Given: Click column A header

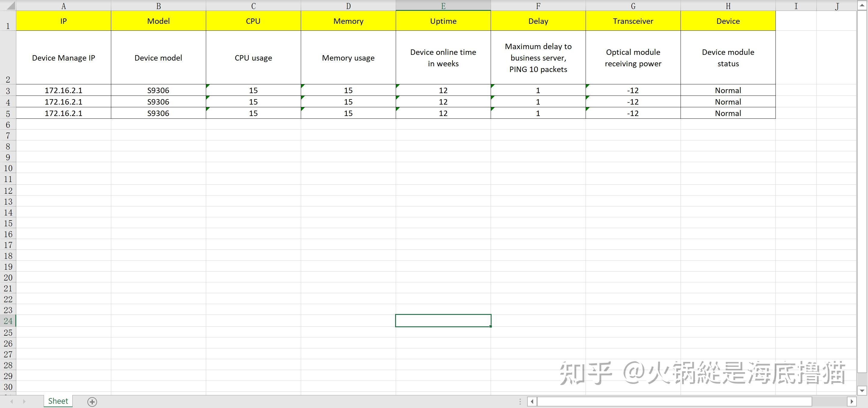Looking at the screenshot, I should click(63, 5).
